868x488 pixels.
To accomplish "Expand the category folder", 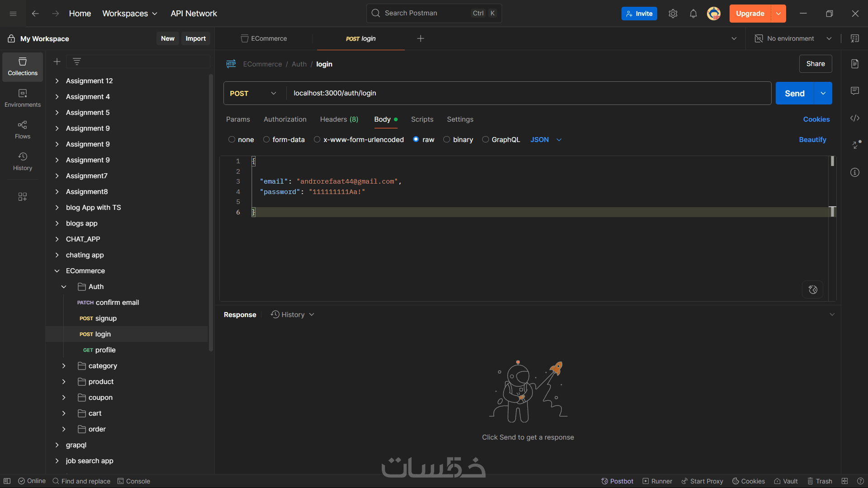I will pos(64,366).
